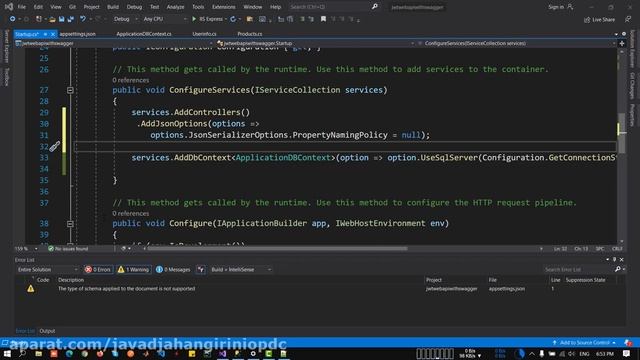
Task: Open the Debug configuration dropdown
Action: 125,19
